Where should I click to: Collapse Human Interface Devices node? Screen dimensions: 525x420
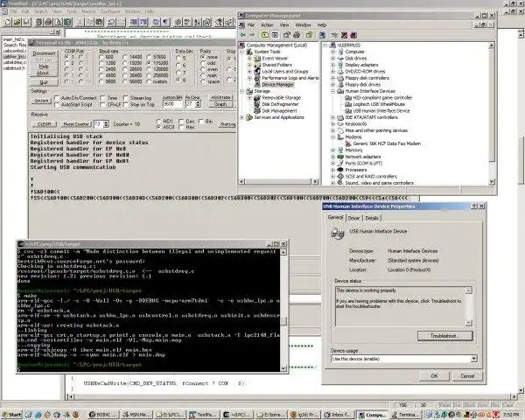coord(332,91)
